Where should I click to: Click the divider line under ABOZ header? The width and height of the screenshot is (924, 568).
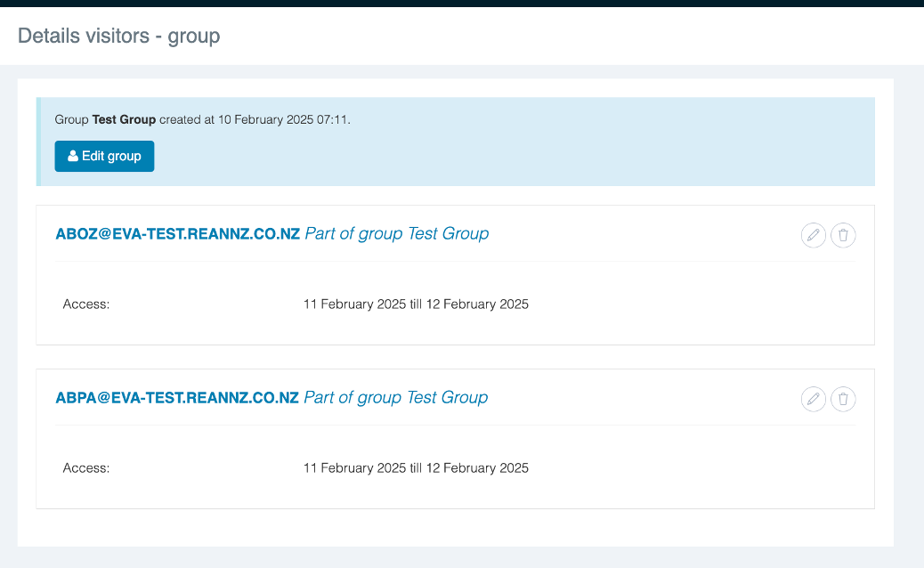[455, 261]
